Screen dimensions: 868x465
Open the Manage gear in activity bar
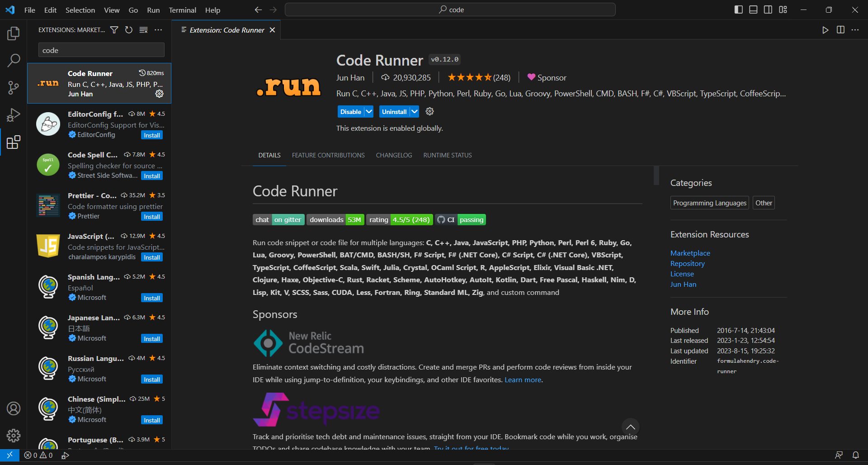click(x=14, y=436)
